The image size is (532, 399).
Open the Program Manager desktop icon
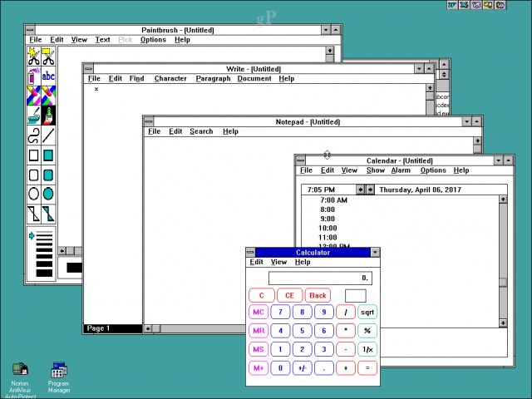[x=59, y=377]
